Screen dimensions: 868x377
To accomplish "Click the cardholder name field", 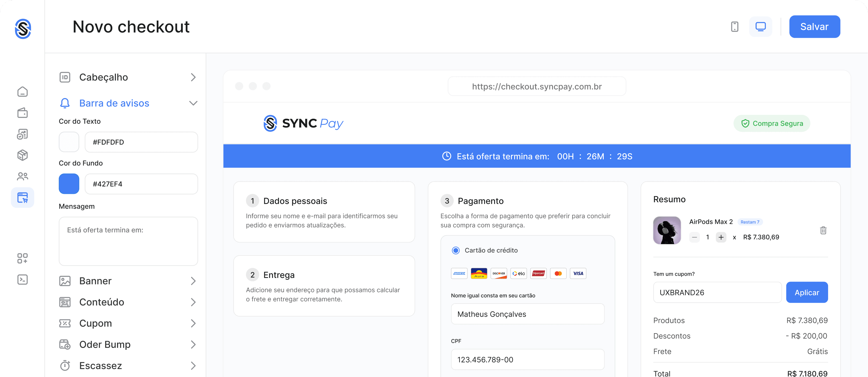I will pyautogui.click(x=528, y=314).
